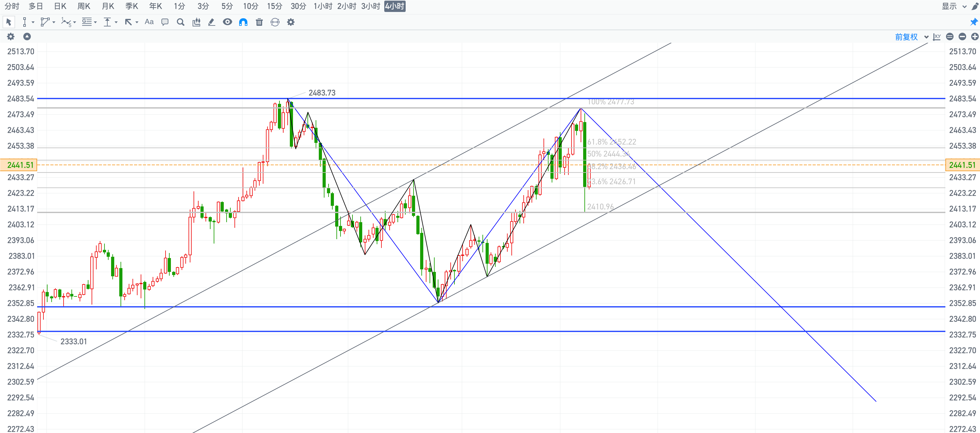Open chart settings gear below the toolbar
The image size is (980, 433).
tap(11, 37)
